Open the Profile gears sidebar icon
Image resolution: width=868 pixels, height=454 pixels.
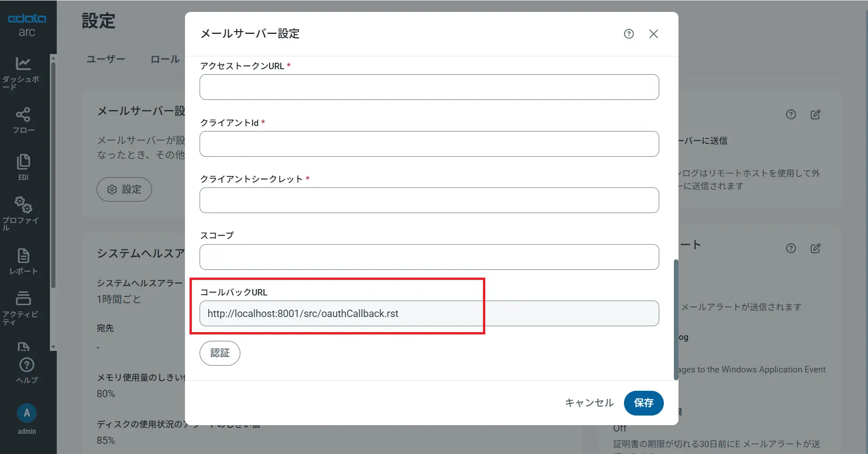(23, 205)
